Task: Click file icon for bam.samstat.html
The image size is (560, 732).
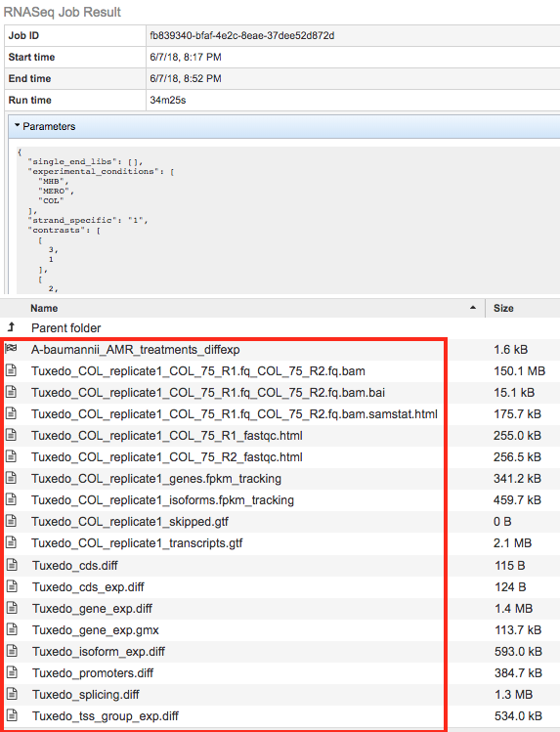Action: [x=11, y=413]
